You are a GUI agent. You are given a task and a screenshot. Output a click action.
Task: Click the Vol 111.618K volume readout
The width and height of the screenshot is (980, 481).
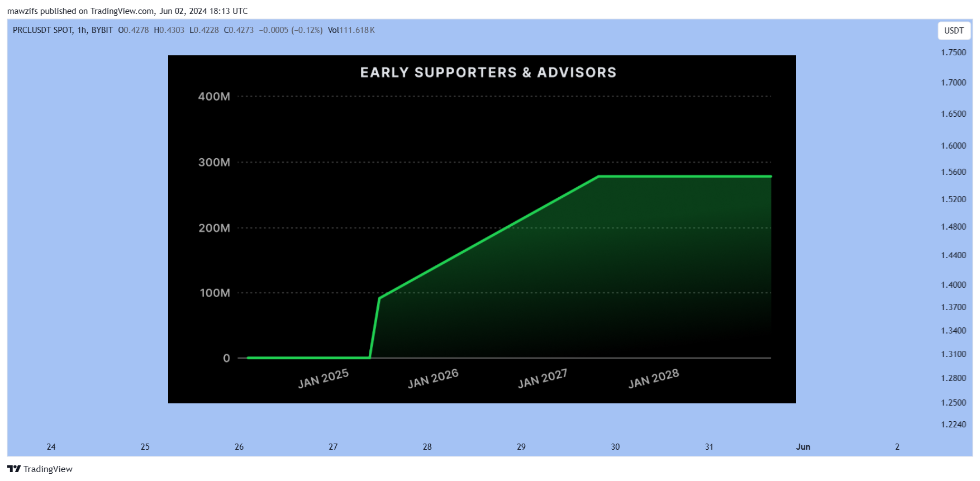click(x=351, y=30)
